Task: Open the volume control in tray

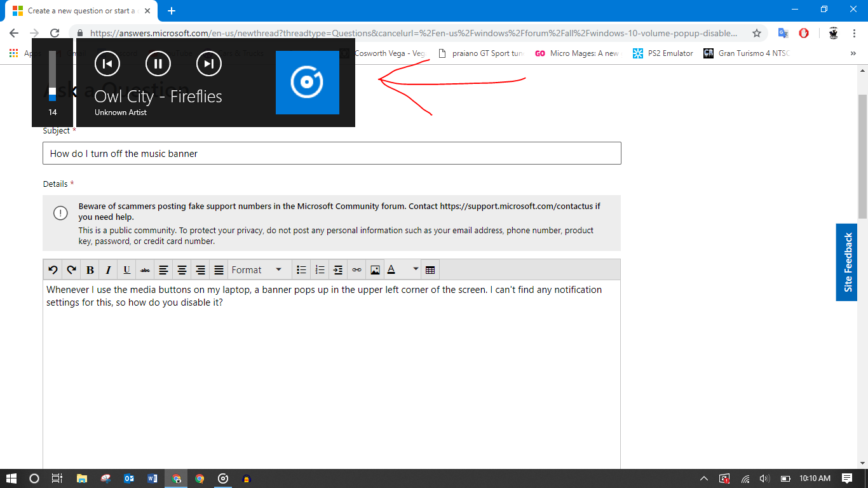Action: coord(764,478)
